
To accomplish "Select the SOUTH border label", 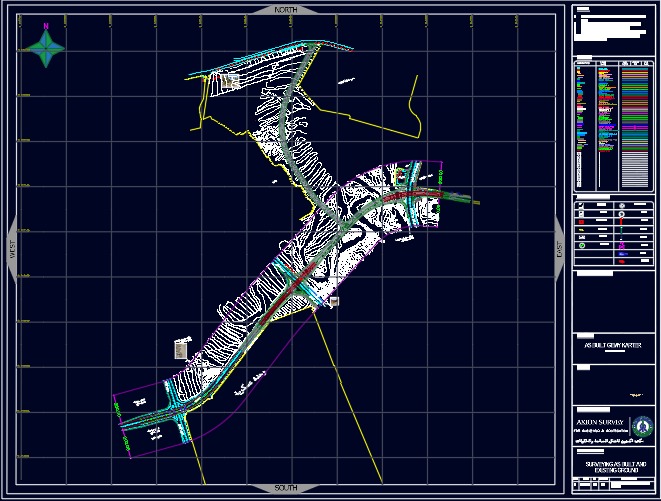I will click(x=286, y=488).
